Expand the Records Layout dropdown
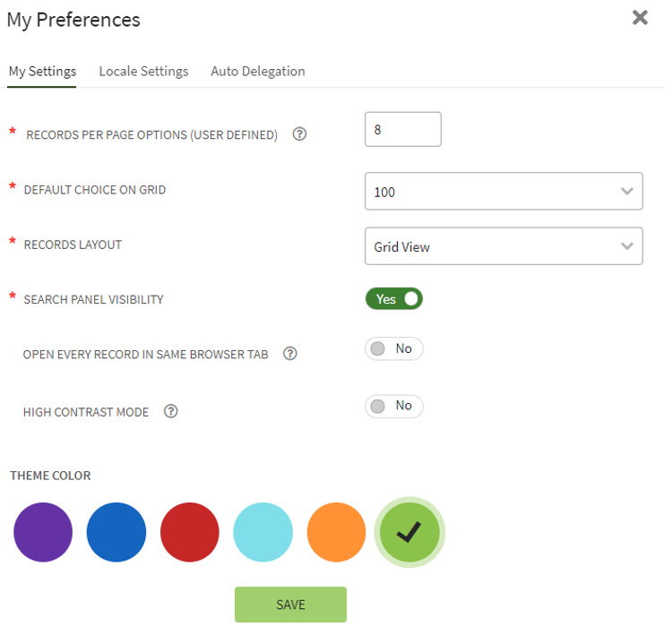This screenshot has height=627, width=672. tap(504, 246)
